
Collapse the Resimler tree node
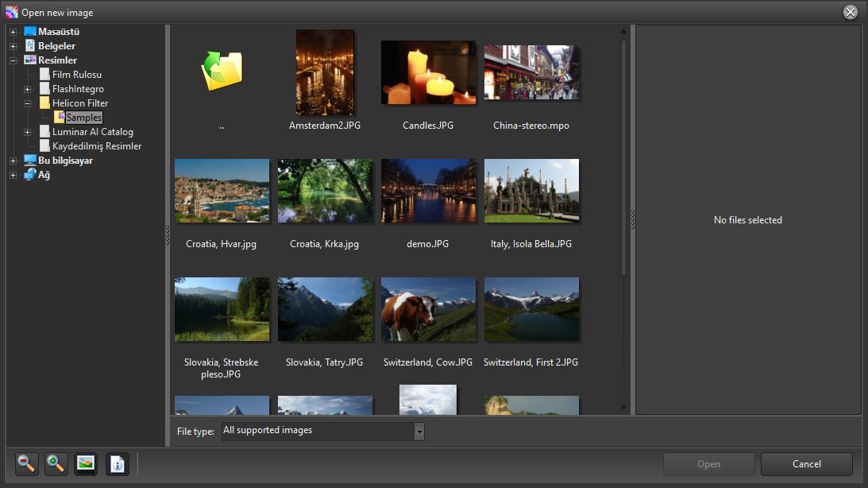coord(14,61)
